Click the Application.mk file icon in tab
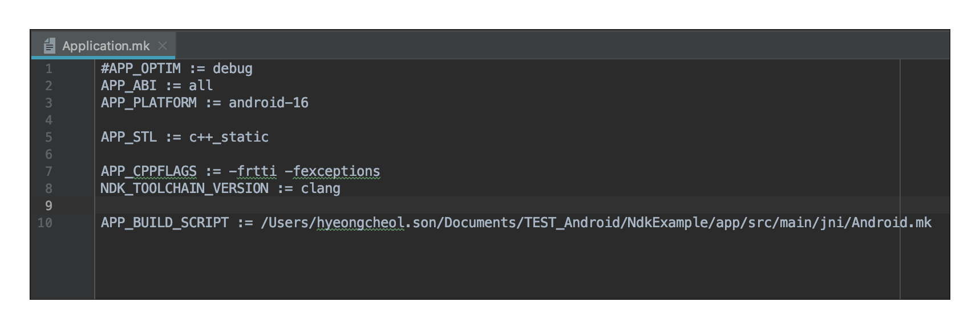980x330 pixels. (x=50, y=46)
